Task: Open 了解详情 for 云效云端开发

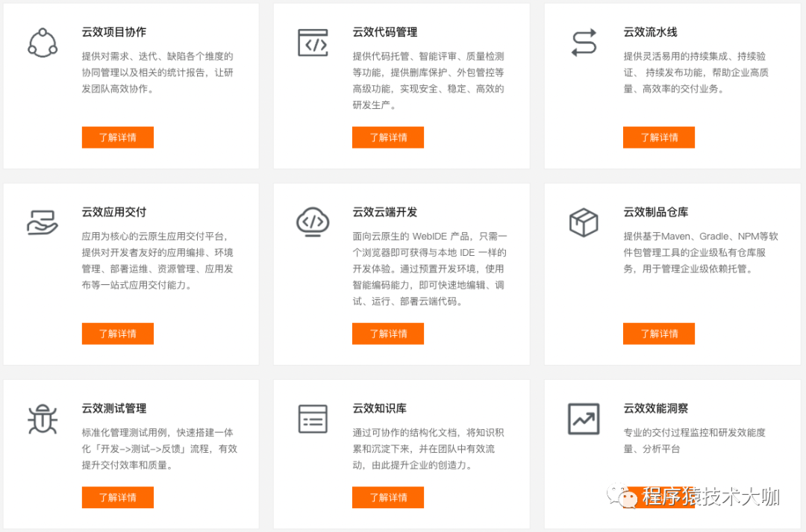Action: [x=388, y=334]
